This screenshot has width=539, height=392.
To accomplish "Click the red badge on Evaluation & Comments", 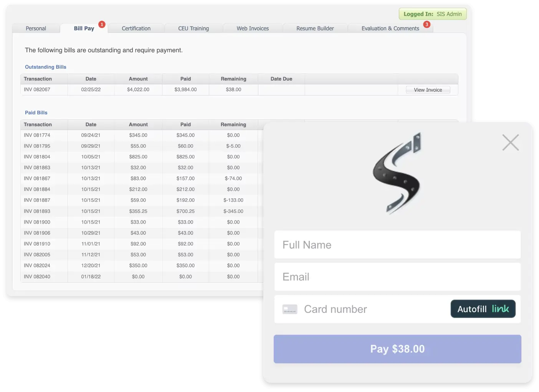I will coord(427,25).
